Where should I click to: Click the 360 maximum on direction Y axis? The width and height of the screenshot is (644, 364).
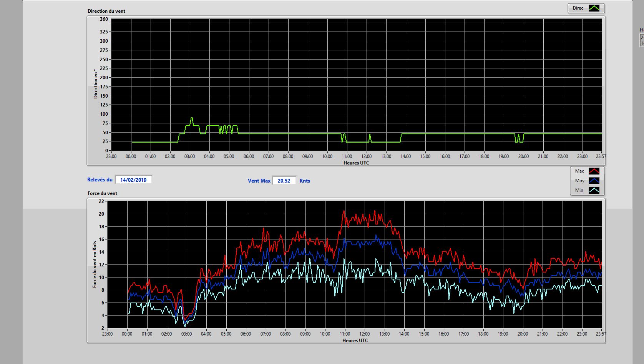point(104,19)
